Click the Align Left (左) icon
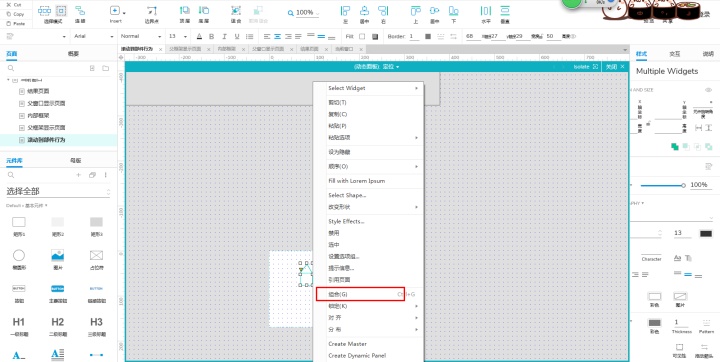Viewport: 720px width, 362px height. (x=345, y=10)
